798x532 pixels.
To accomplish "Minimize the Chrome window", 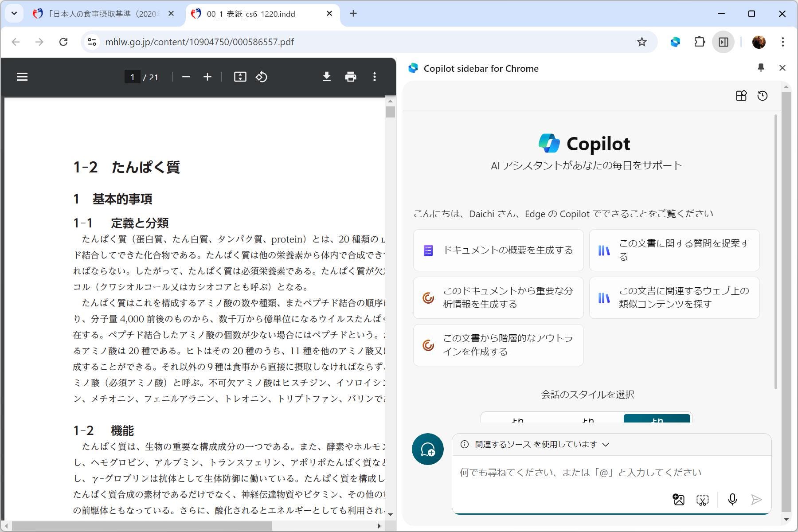I will pos(721,14).
